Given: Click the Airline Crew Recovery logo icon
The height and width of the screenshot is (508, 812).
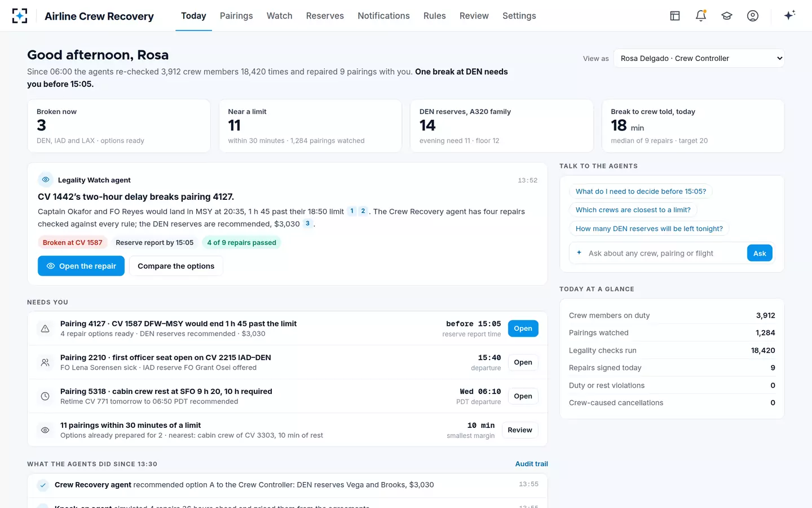Looking at the screenshot, I should coord(20,16).
